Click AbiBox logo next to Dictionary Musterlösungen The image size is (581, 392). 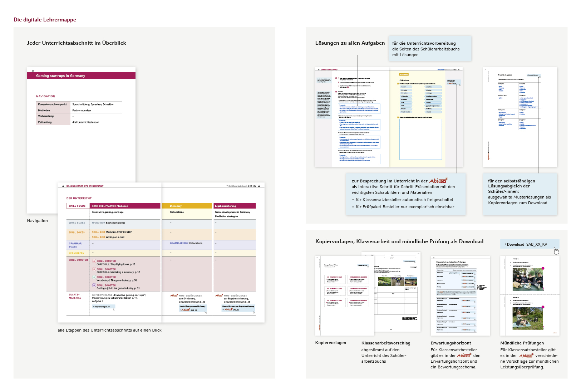(x=174, y=296)
